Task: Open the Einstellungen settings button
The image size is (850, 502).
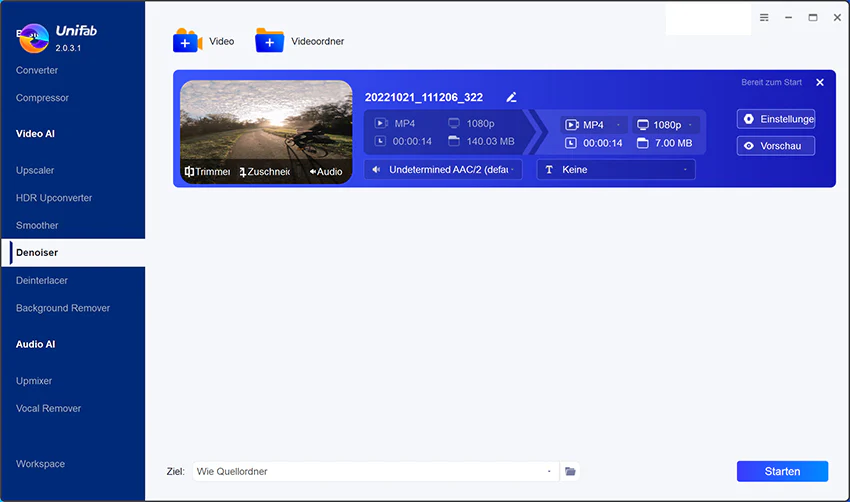Action: click(x=776, y=119)
